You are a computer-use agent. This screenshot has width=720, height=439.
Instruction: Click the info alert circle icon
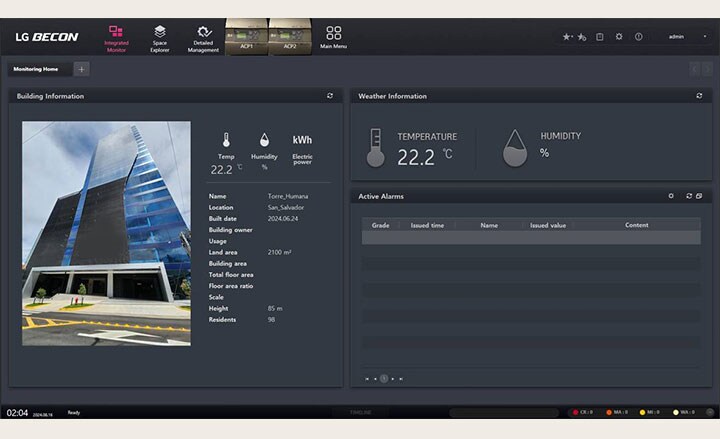click(639, 37)
